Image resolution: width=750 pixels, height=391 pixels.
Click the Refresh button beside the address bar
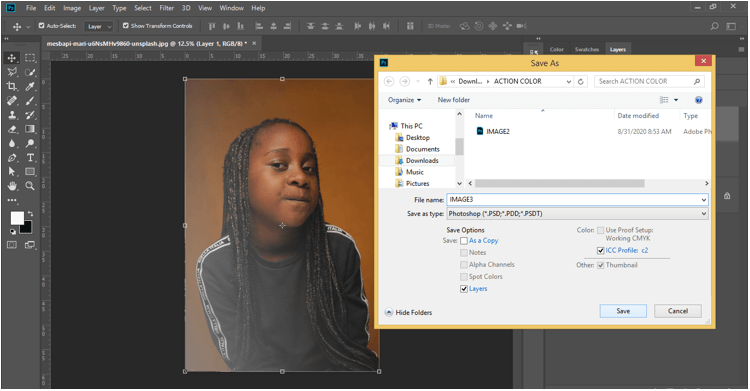(x=581, y=81)
